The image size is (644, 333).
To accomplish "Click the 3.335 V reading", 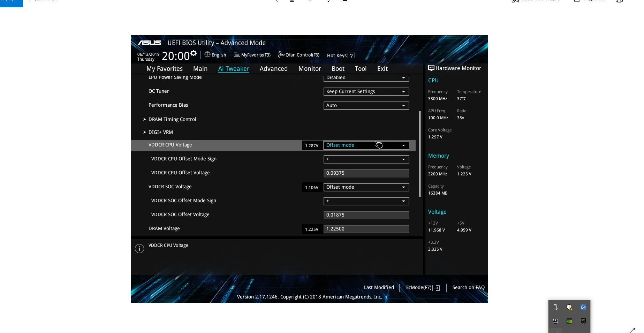I will click(435, 249).
